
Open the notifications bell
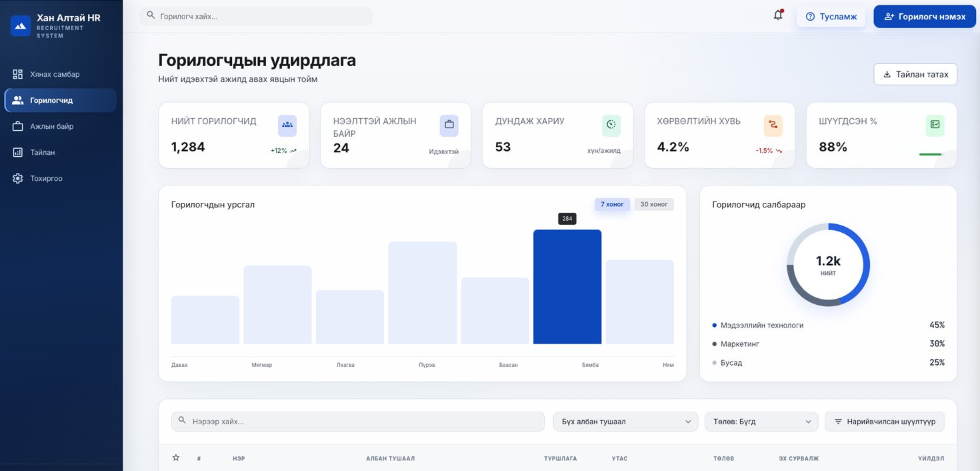[x=778, y=15]
